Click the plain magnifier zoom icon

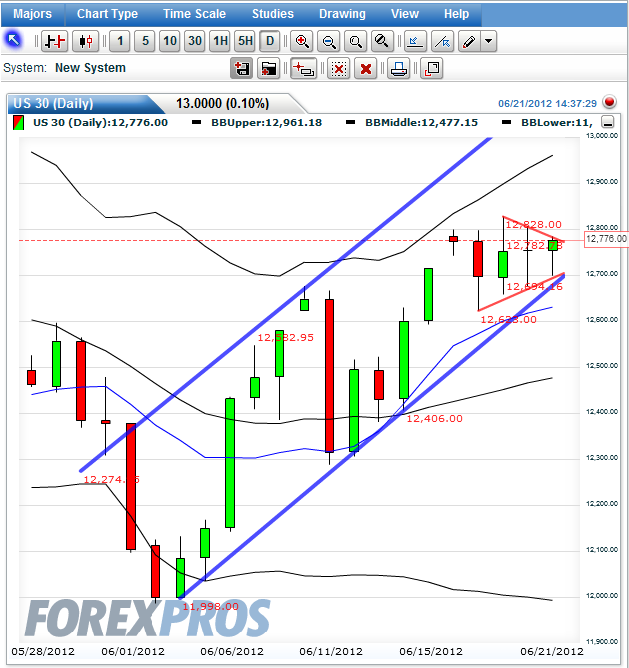[355, 41]
